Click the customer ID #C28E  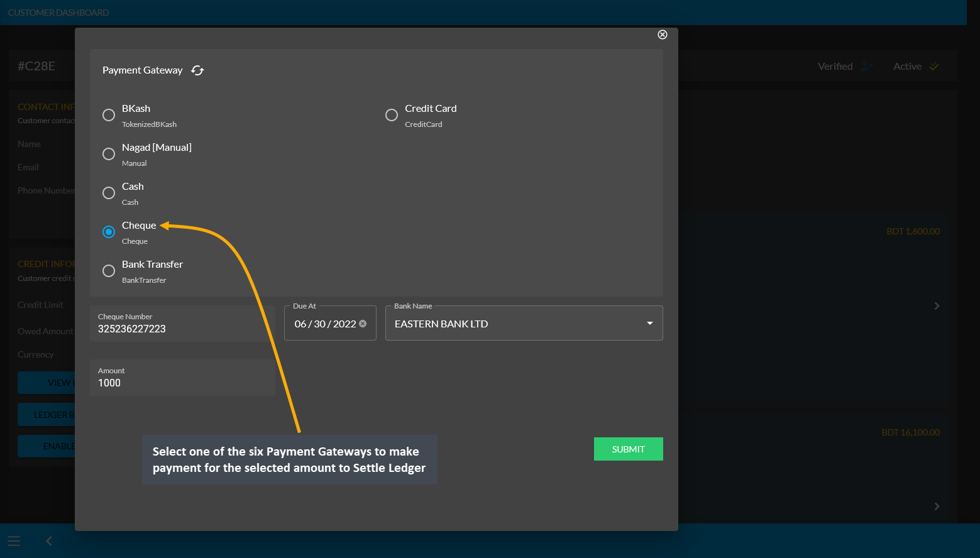pos(36,66)
